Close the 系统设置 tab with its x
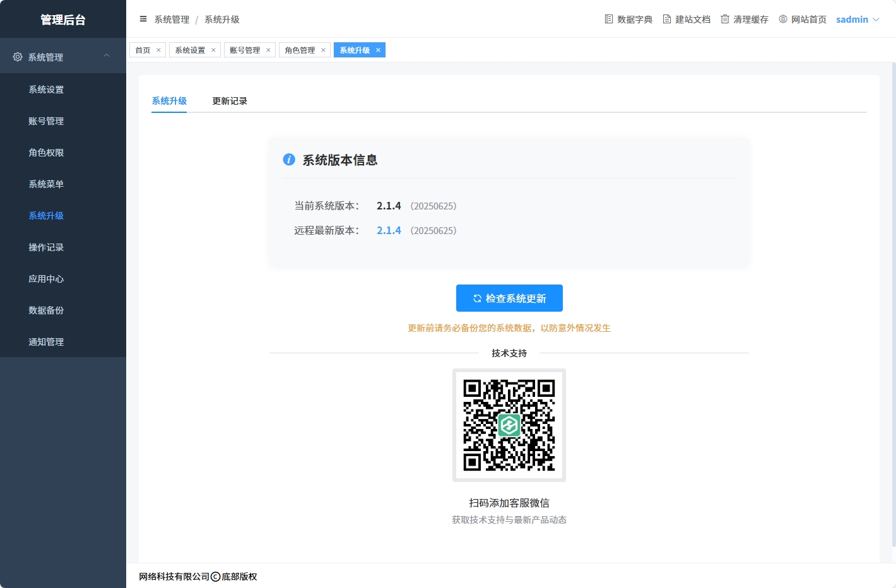 (x=213, y=50)
